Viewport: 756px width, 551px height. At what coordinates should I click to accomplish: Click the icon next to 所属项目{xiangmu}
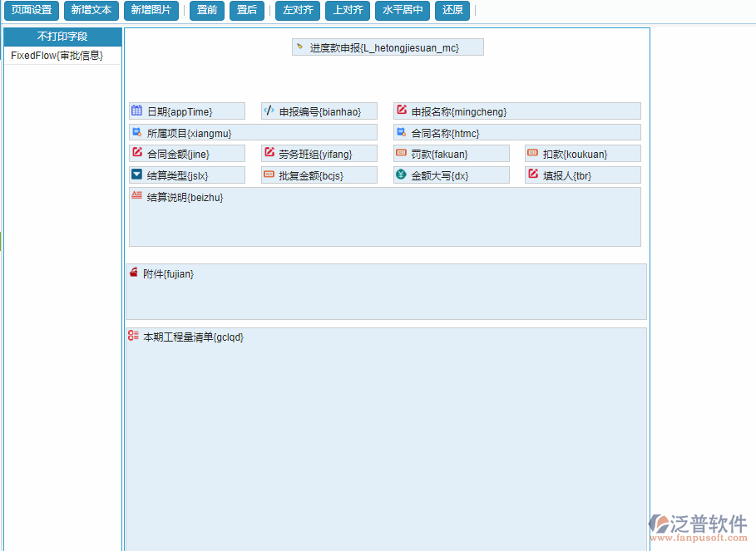pos(135,131)
